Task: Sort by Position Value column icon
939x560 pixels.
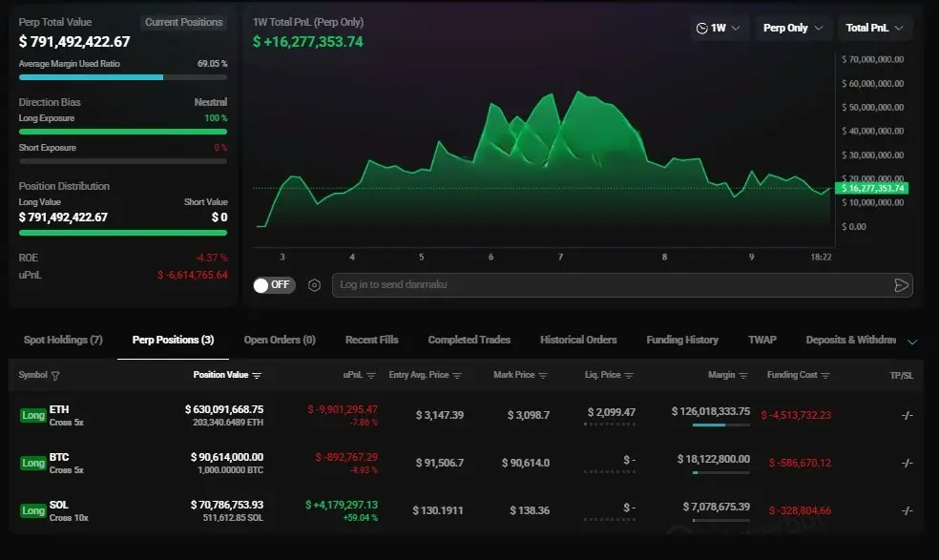Action: click(257, 376)
